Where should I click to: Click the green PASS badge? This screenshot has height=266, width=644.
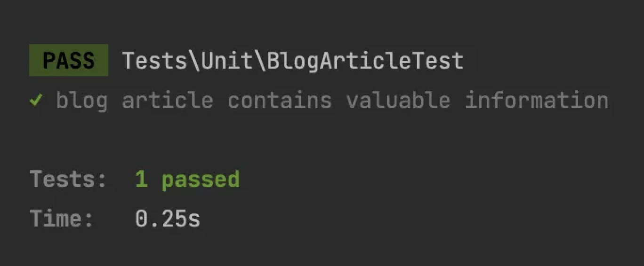click(x=69, y=60)
